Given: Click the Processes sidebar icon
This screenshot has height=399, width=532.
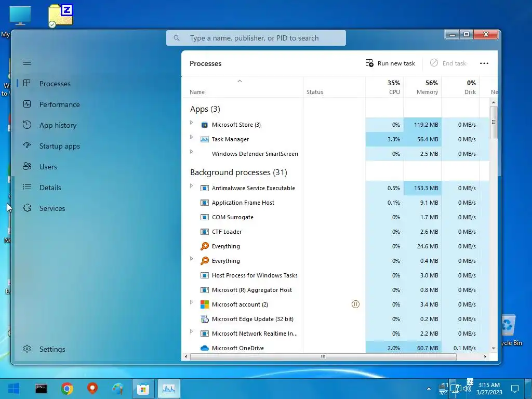Looking at the screenshot, I should click(27, 83).
